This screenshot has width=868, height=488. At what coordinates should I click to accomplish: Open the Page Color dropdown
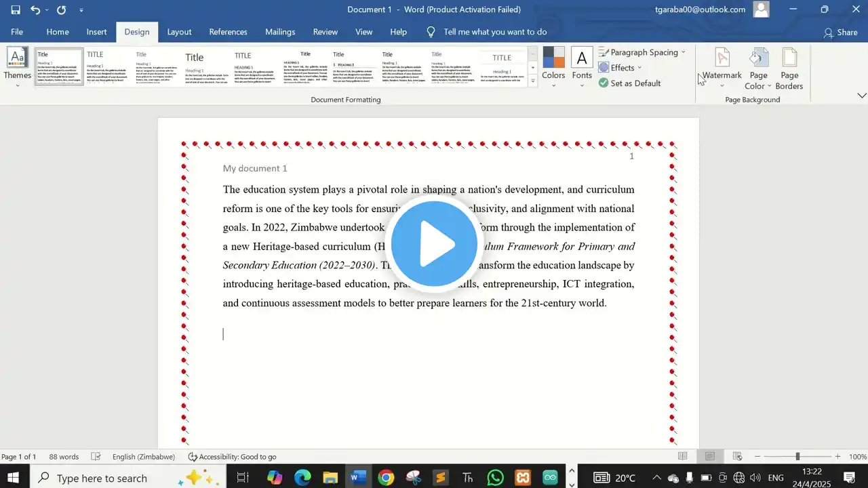[758, 67]
